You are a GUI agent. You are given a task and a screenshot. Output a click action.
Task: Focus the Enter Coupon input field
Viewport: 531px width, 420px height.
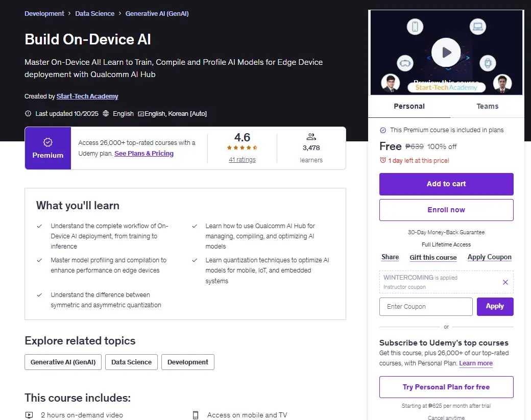point(426,307)
